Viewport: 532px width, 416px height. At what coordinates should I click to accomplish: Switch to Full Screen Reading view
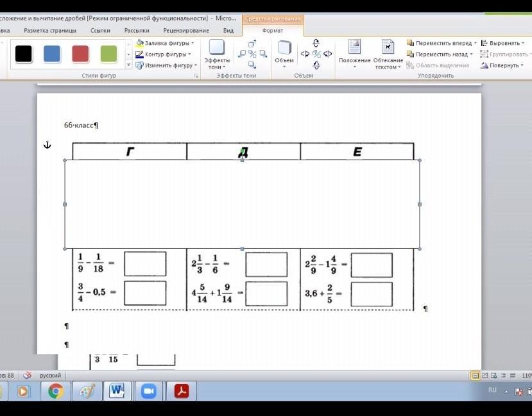485,376
